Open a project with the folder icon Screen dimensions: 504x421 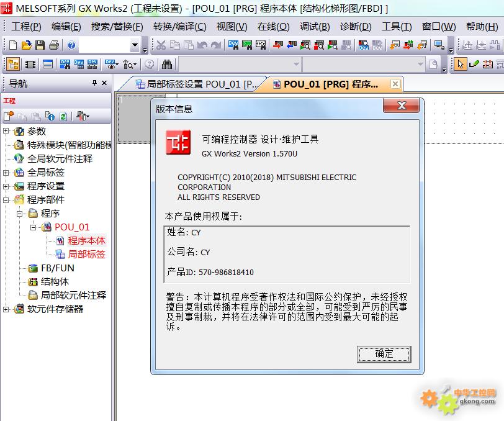pyautogui.click(x=26, y=45)
